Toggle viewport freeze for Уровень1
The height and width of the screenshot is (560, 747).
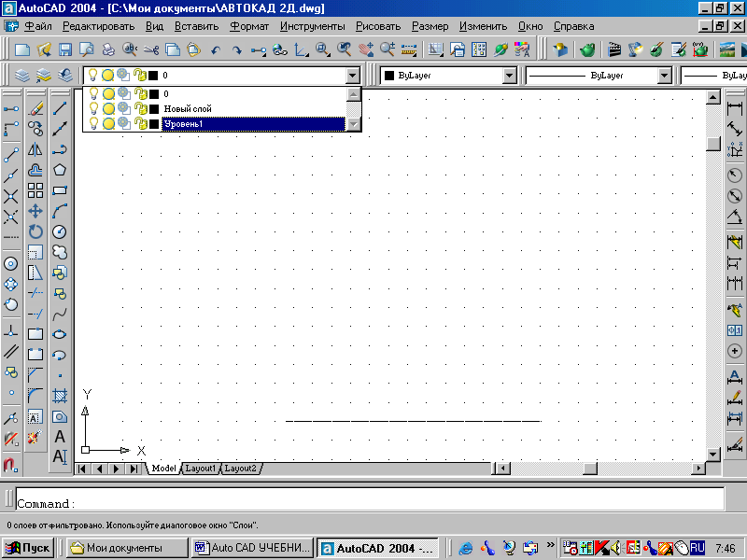tap(124, 123)
